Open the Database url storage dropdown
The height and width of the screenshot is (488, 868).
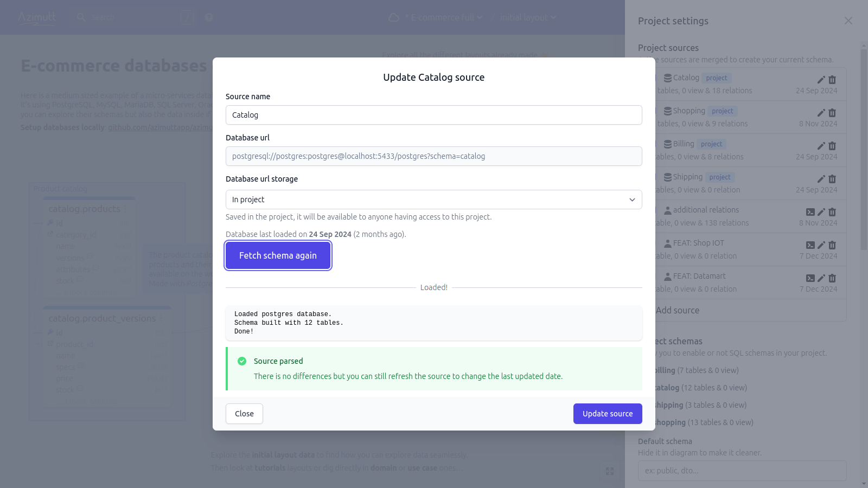(x=433, y=200)
